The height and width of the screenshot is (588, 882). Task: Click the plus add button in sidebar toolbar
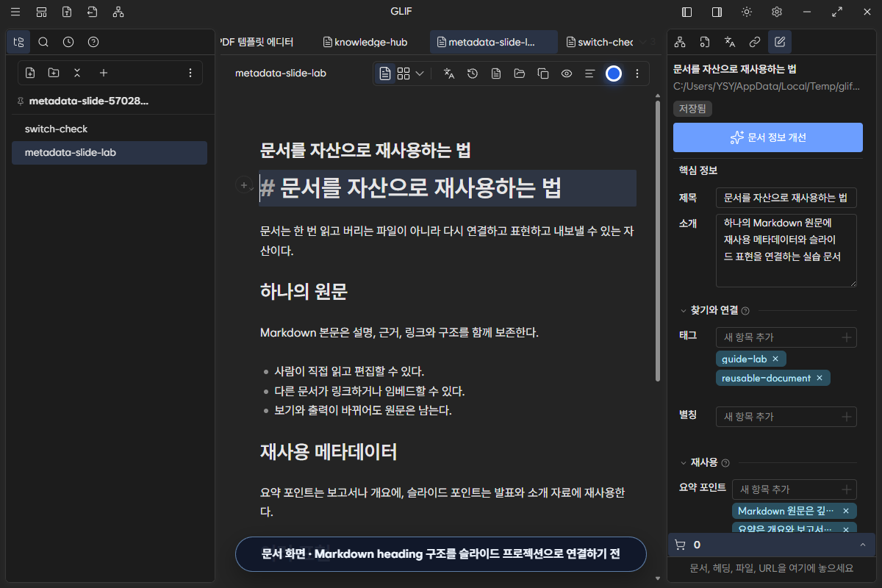pos(104,73)
